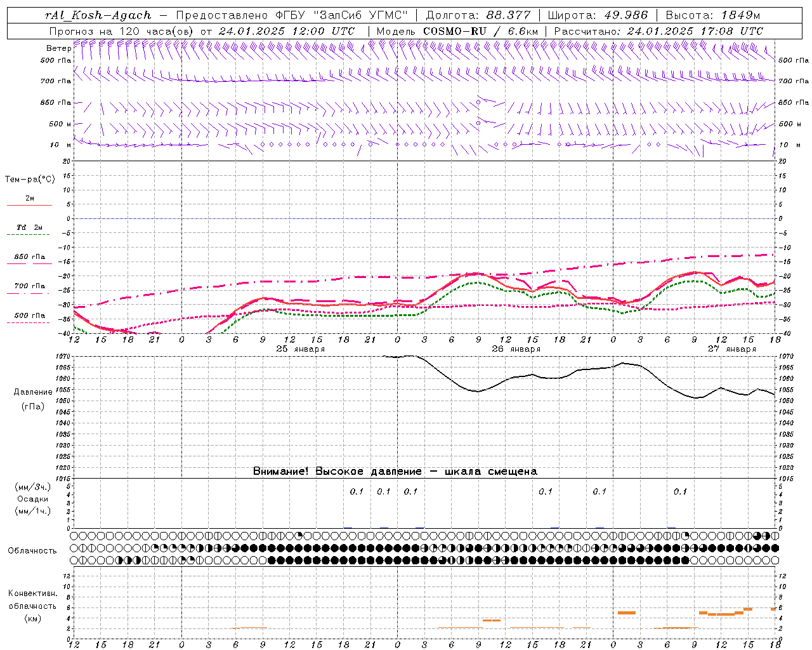Click the (гПа) unit label under Давление

coord(33,407)
